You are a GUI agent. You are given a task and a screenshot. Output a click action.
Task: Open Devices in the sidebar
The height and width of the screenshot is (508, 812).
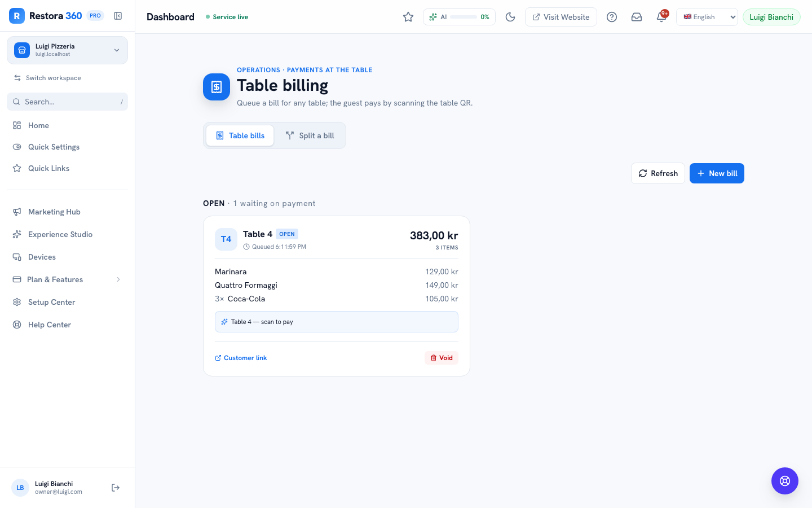tap(67, 257)
